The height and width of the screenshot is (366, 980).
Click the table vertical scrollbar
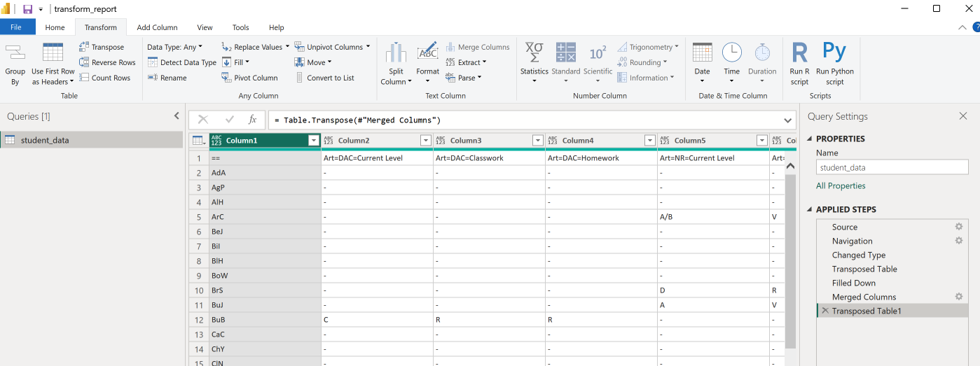pyautogui.click(x=790, y=262)
